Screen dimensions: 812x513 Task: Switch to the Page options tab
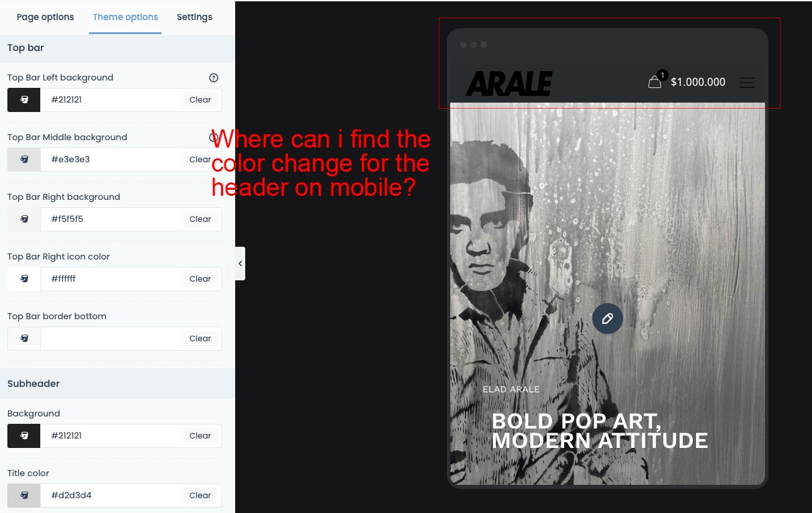45,17
